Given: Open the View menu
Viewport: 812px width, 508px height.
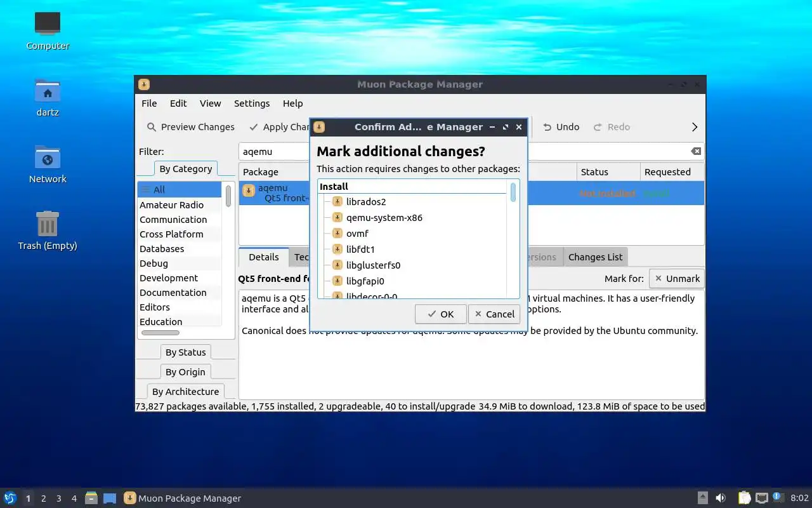Looking at the screenshot, I should (x=210, y=104).
